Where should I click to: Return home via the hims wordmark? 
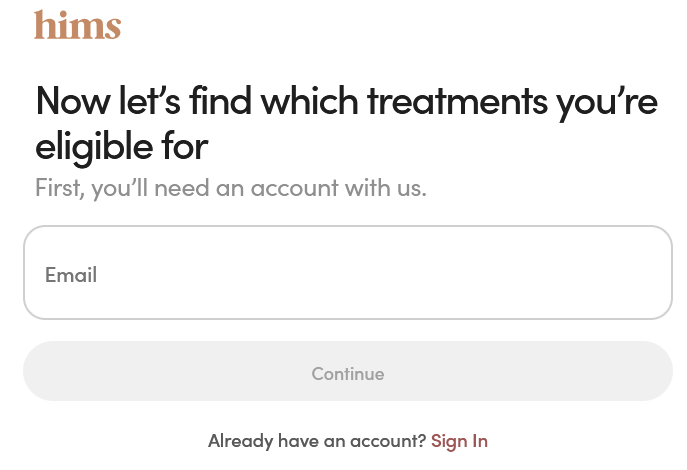[x=77, y=25]
